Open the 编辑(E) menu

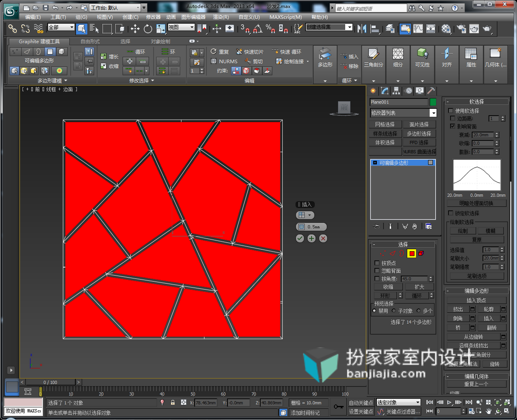33,17
